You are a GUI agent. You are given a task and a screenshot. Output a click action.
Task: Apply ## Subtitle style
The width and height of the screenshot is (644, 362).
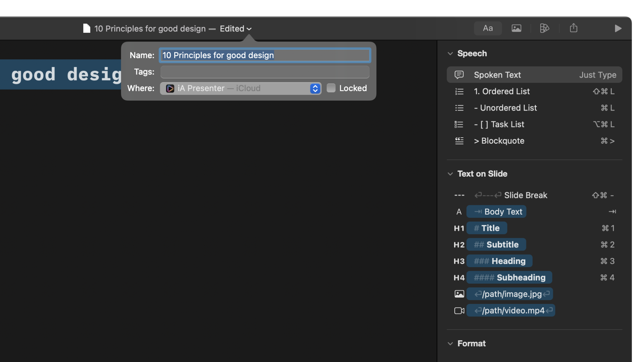(496, 245)
